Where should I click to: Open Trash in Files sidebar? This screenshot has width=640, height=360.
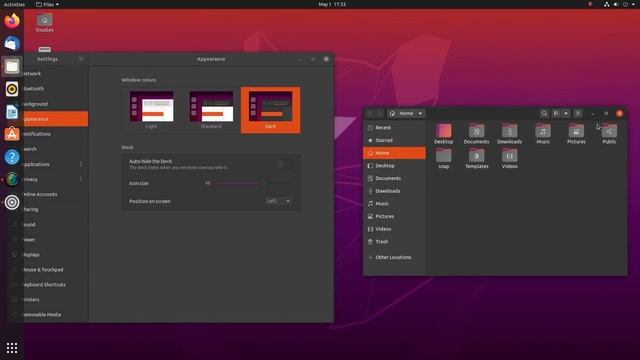(394, 242)
